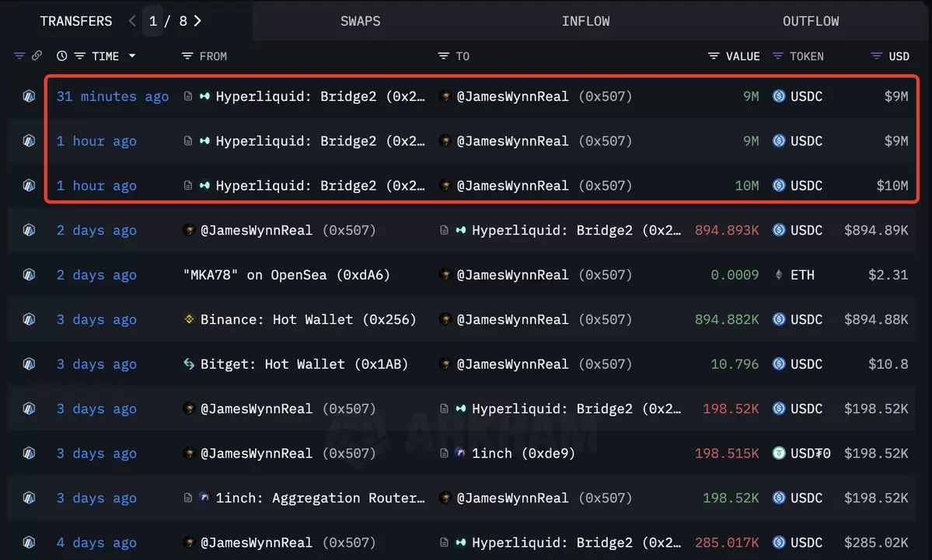Click chain icon on the 4 days ago row
The height and width of the screenshot is (560, 932).
point(29,542)
